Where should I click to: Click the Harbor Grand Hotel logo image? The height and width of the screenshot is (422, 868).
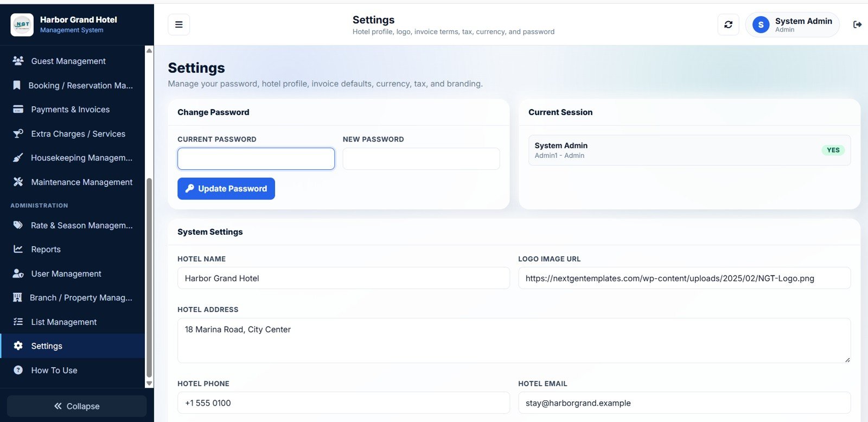pyautogui.click(x=22, y=24)
